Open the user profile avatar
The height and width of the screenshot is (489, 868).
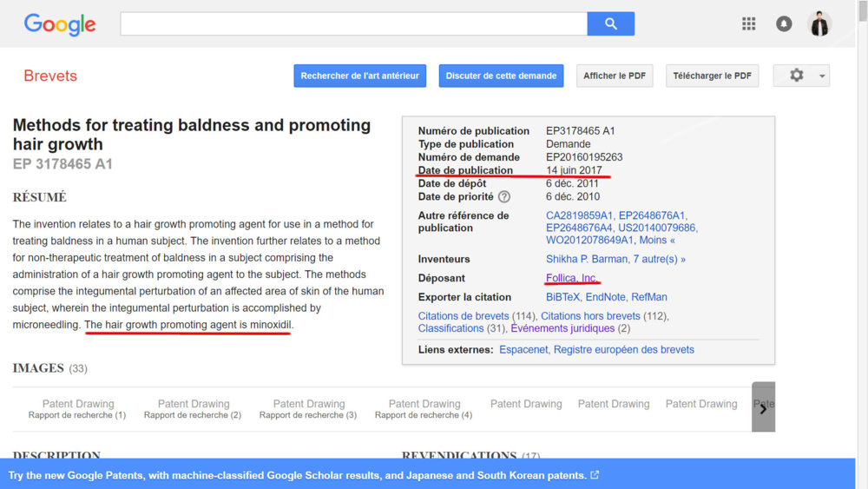tap(819, 24)
